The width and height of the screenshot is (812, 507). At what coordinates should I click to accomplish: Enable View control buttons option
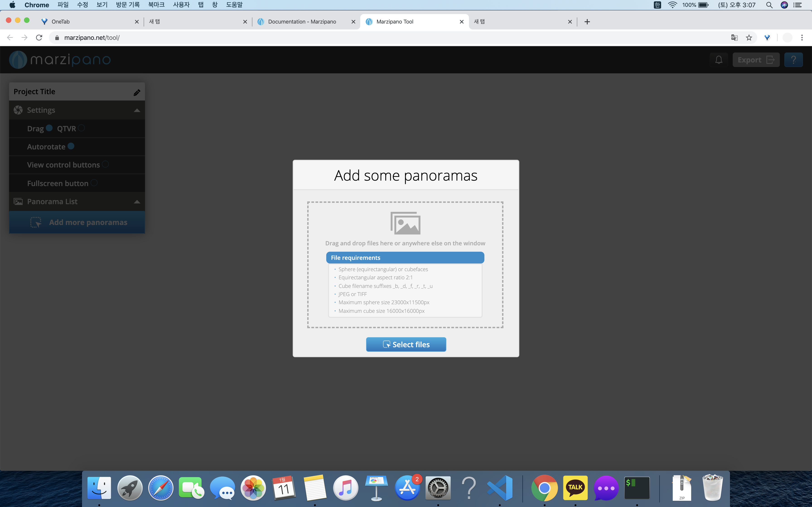[105, 164]
